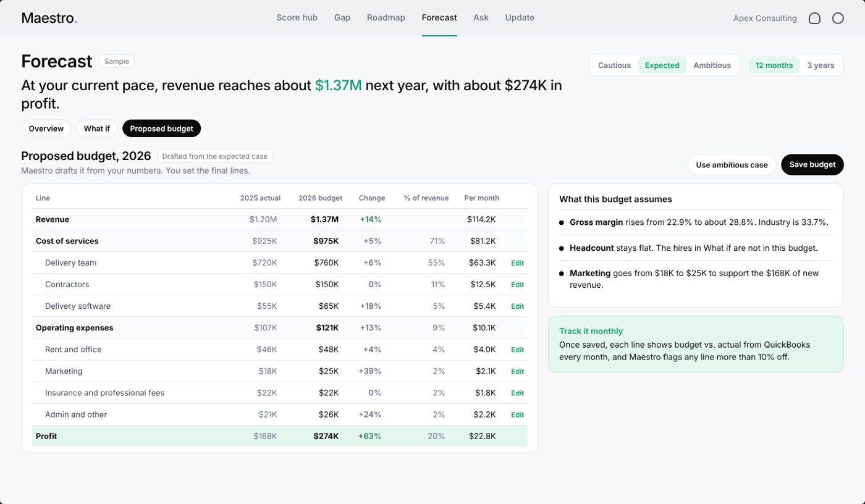Image resolution: width=865 pixels, height=504 pixels.
Task: Go to the Gap section
Action: (x=342, y=18)
